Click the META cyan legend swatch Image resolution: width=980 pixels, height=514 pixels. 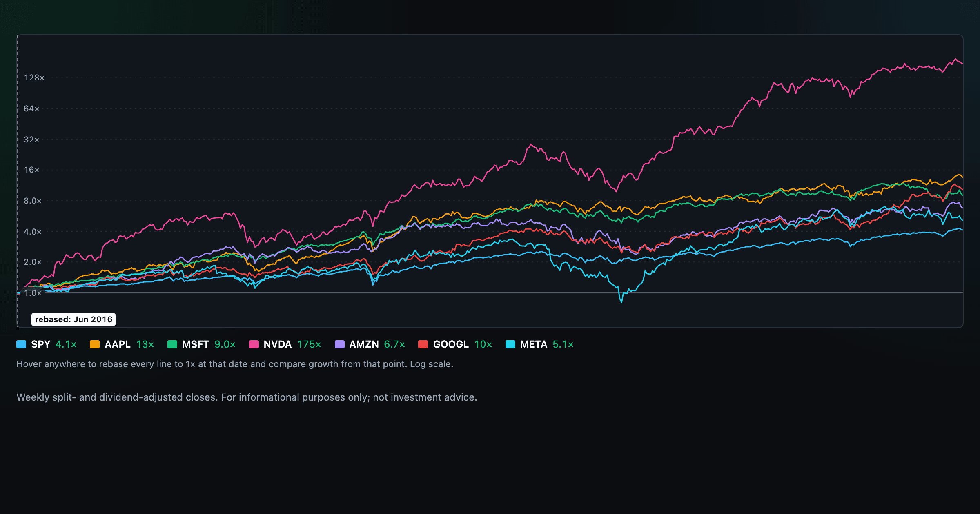coord(510,344)
